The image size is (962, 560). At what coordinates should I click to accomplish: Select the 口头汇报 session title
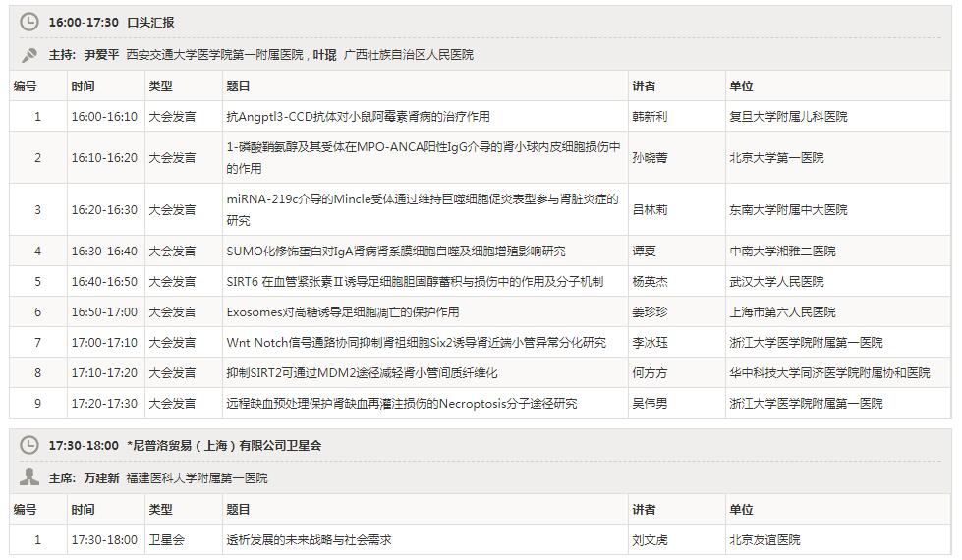click(x=150, y=22)
